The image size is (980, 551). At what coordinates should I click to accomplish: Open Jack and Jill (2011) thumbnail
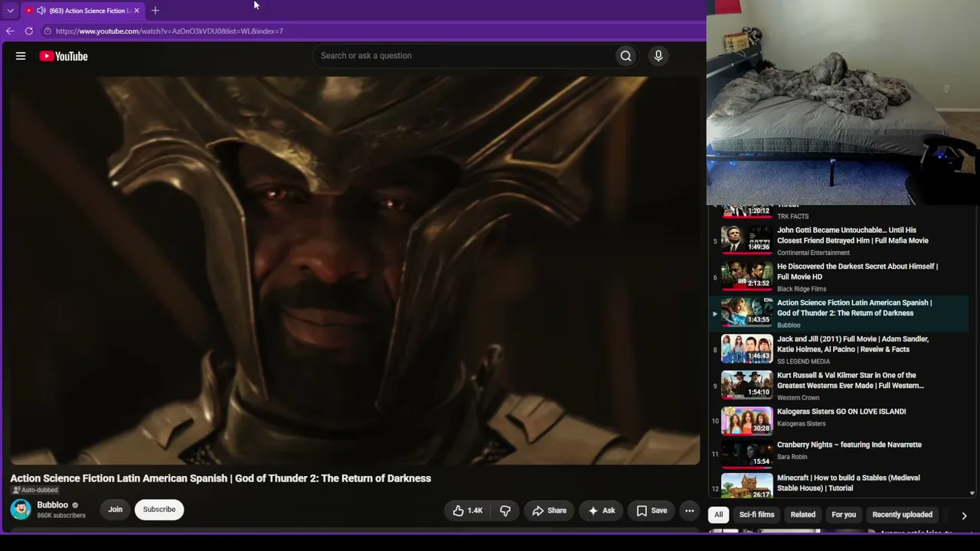pyautogui.click(x=746, y=348)
